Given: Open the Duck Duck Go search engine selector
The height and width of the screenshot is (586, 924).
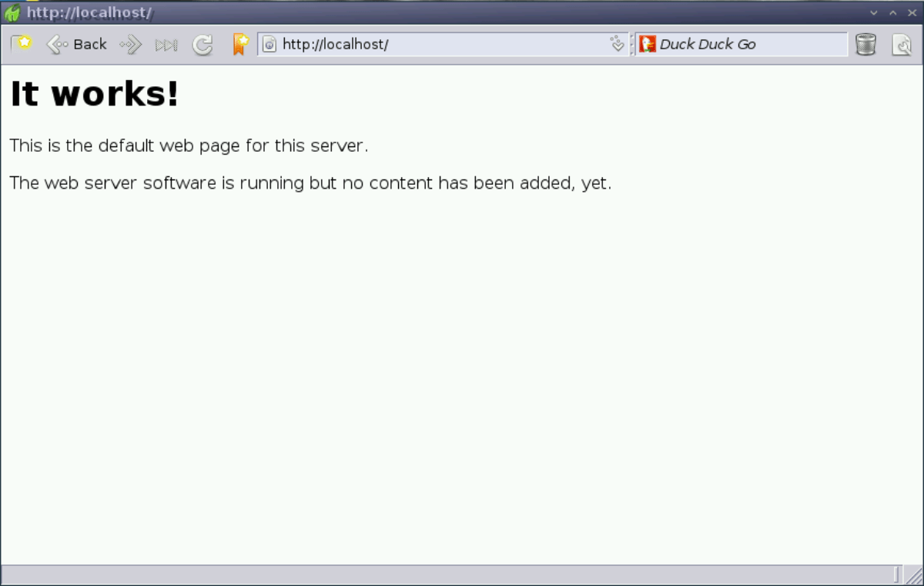Looking at the screenshot, I should pos(648,45).
